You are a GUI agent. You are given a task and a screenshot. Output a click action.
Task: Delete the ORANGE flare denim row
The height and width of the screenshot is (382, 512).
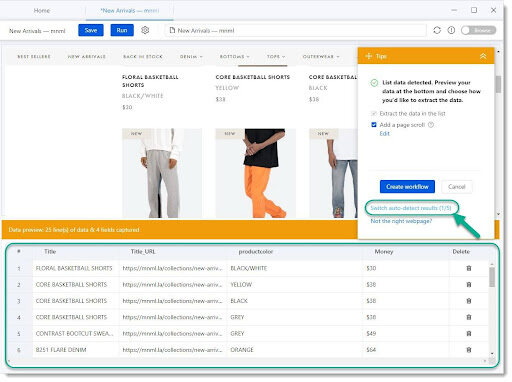469,350
